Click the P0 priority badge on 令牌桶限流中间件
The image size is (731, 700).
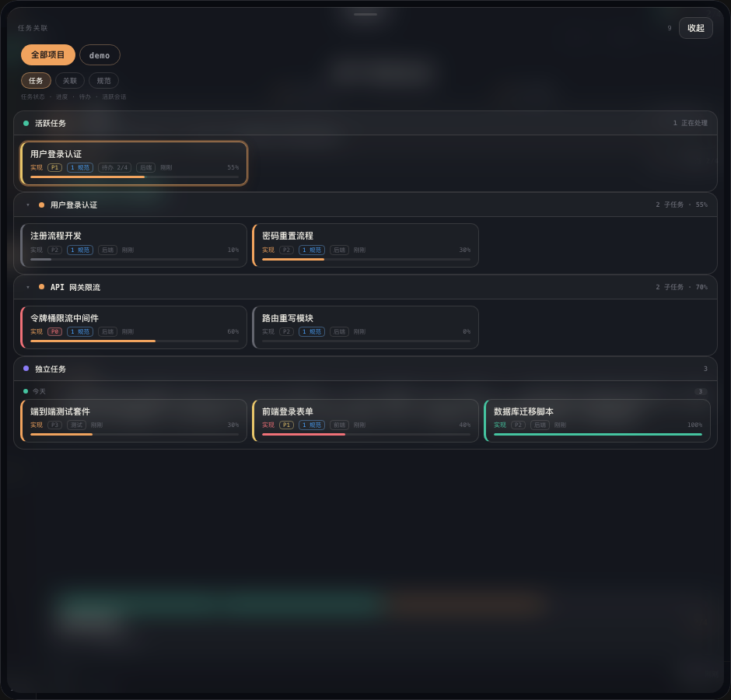(55, 331)
